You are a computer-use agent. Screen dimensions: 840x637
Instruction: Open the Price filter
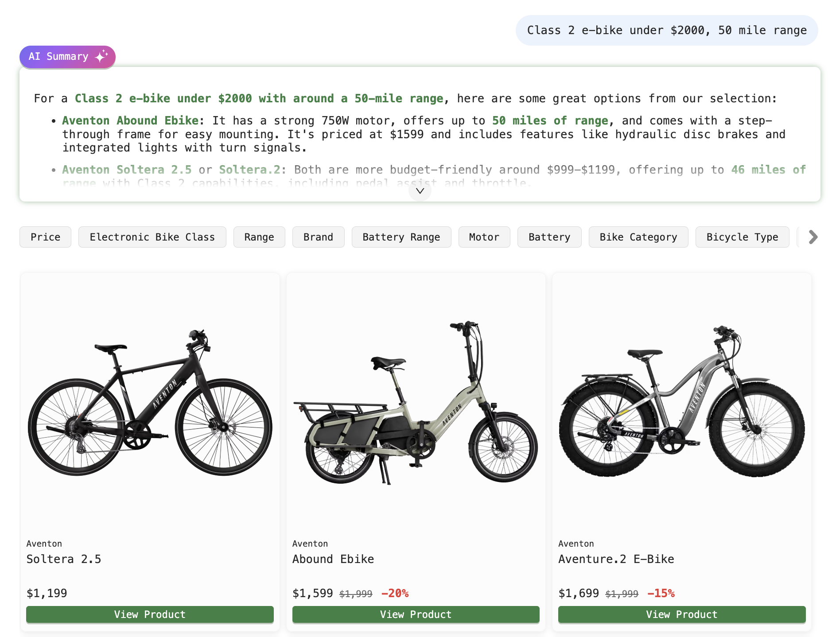45,237
